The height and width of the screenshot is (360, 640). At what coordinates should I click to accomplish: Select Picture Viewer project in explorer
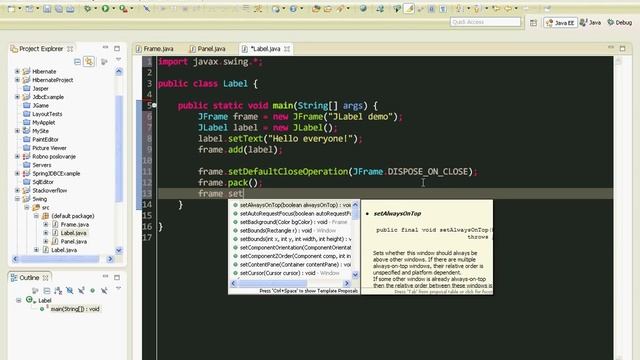coord(49,148)
